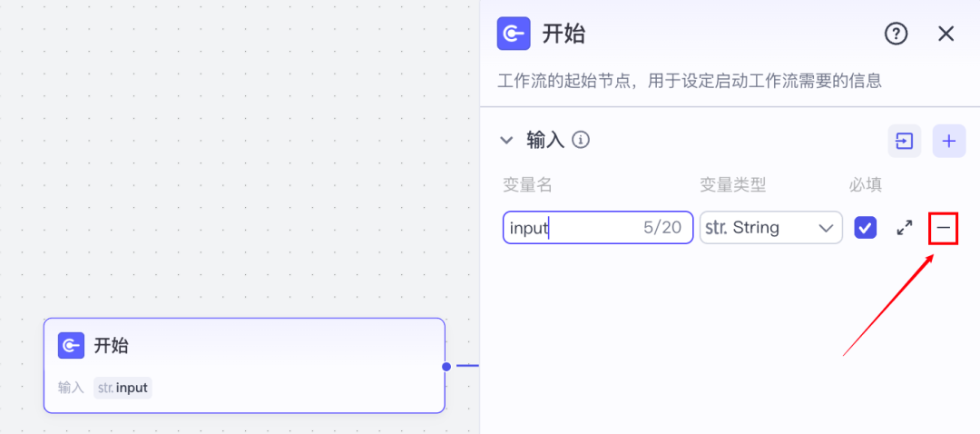The image size is (980, 434).
Task: Click the 开始 title in the panel header
Action: (563, 34)
